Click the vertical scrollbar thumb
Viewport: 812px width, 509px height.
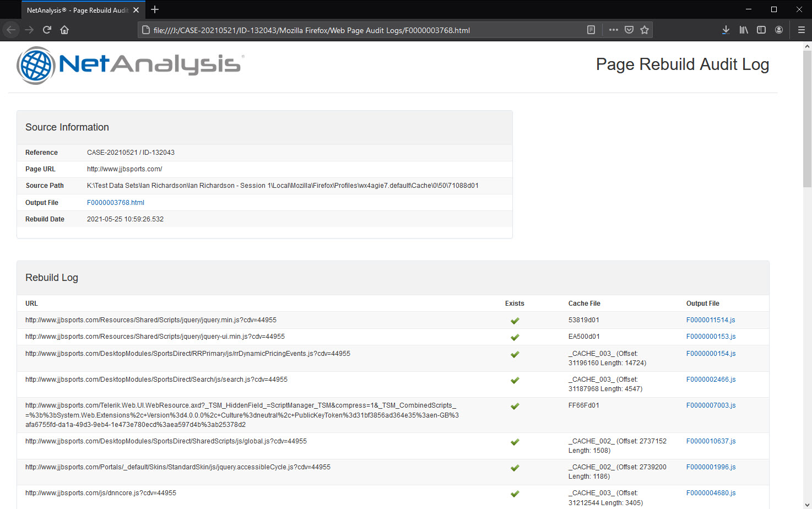(x=807, y=118)
